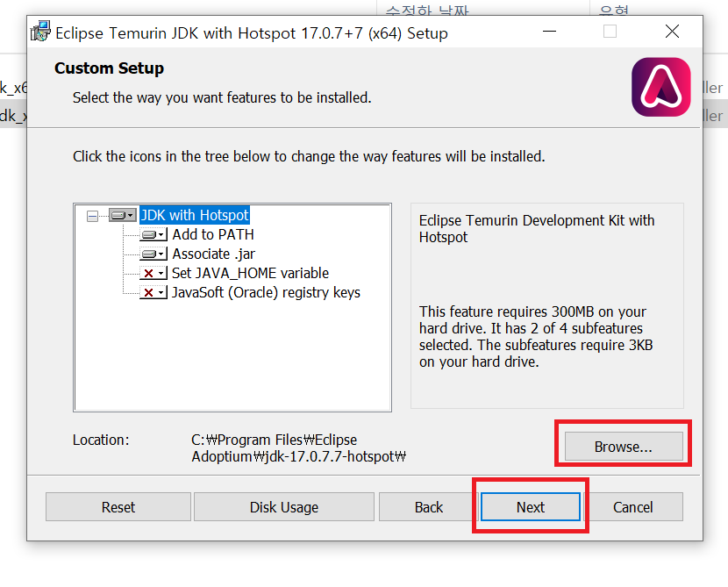This screenshot has width=728, height=587.
Task: Click the Reset button
Action: (118, 506)
